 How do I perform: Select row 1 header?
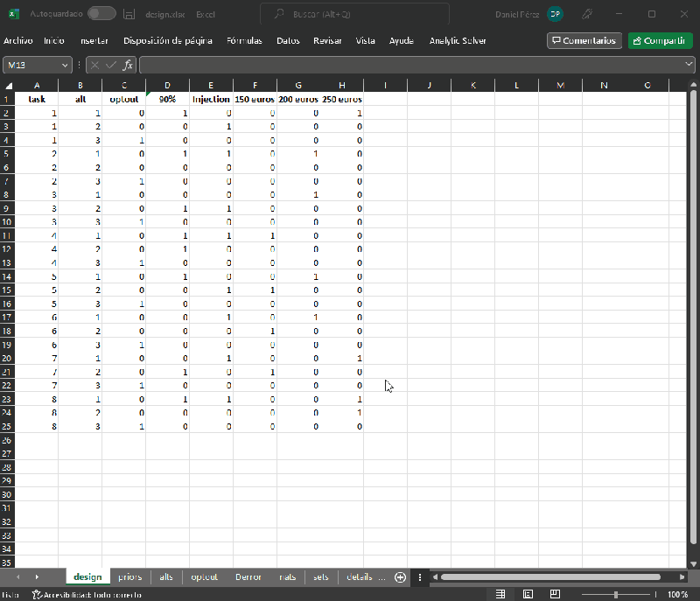(x=7, y=99)
